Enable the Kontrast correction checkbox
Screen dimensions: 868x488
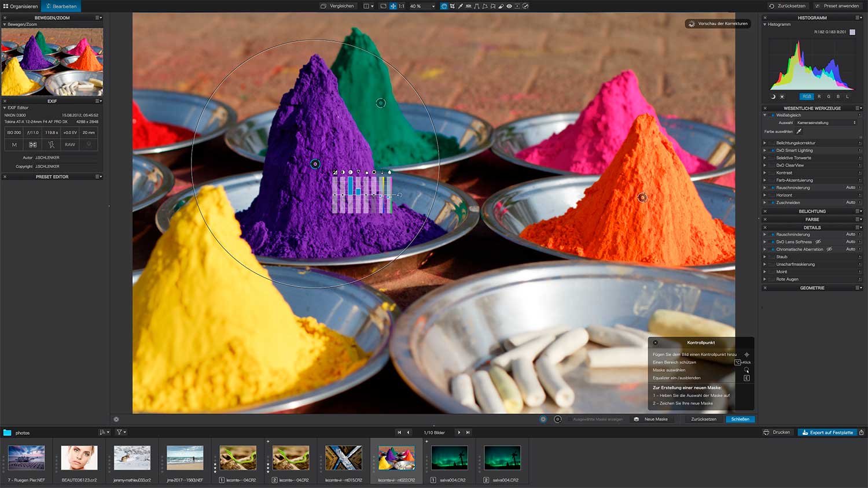tap(773, 173)
